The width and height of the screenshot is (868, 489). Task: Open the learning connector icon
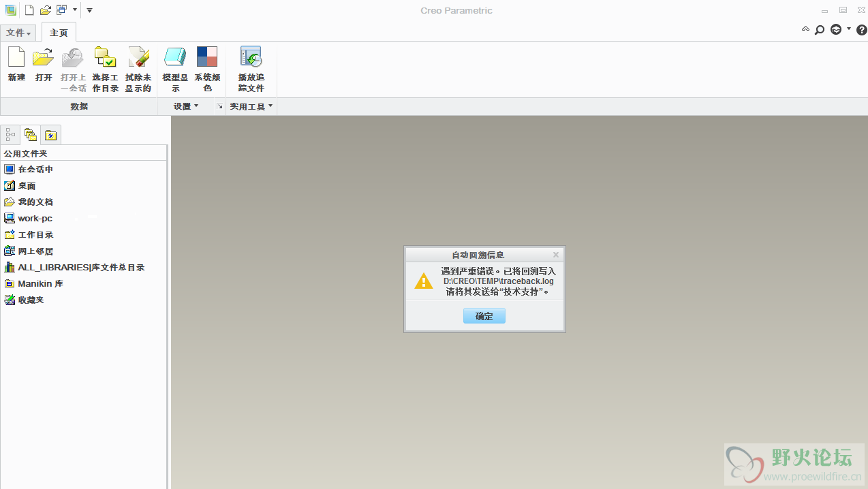(x=836, y=30)
